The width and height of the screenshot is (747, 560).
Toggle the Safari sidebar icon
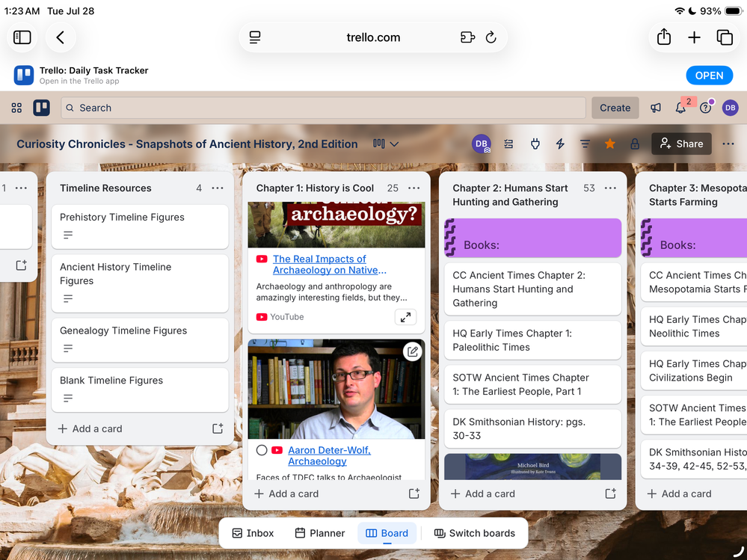pyautogui.click(x=22, y=37)
